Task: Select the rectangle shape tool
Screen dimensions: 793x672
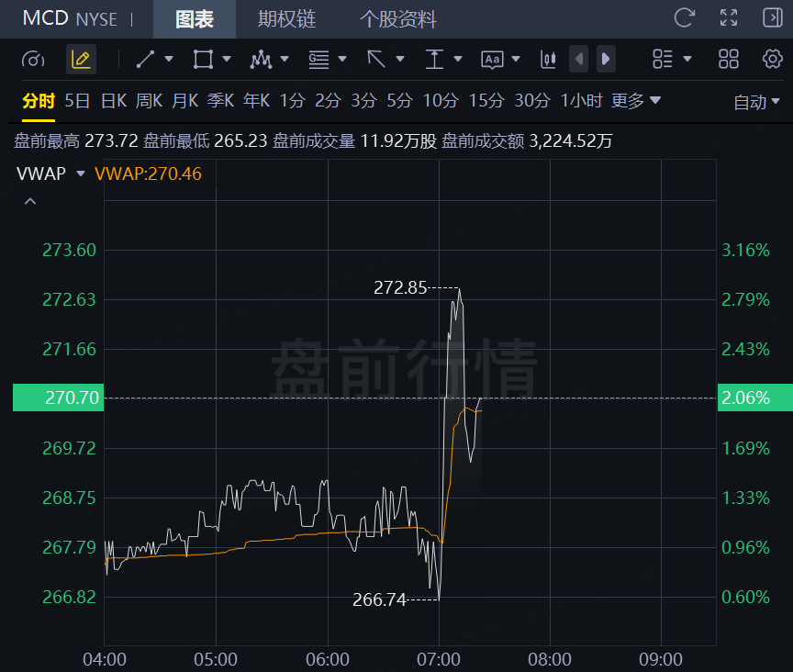Action: click(x=203, y=59)
